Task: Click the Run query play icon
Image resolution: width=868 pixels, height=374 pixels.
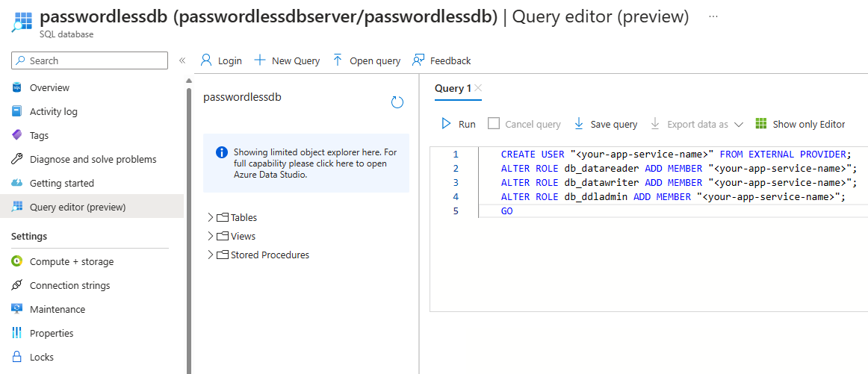Action: [446, 124]
